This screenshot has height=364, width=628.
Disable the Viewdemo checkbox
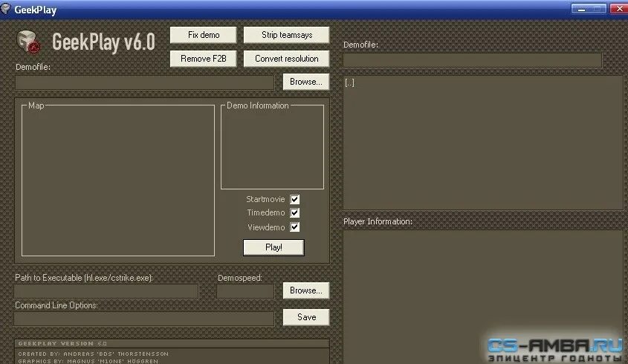[x=295, y=227]
